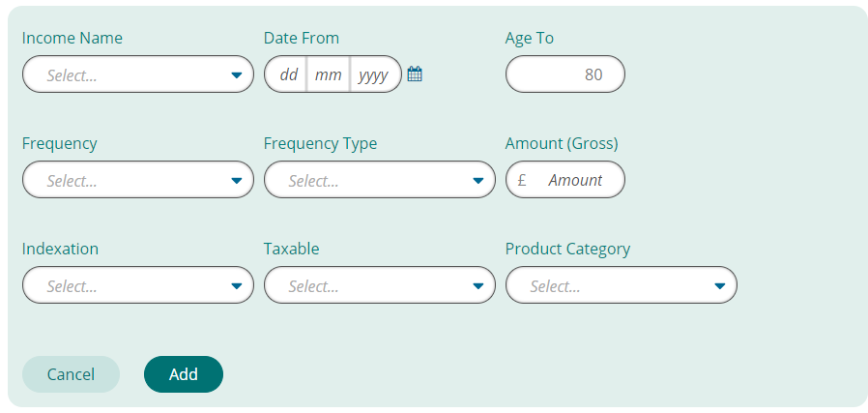Expand the Frequency dropdown
The image size is (868, 413).
[x=137, y=180]
